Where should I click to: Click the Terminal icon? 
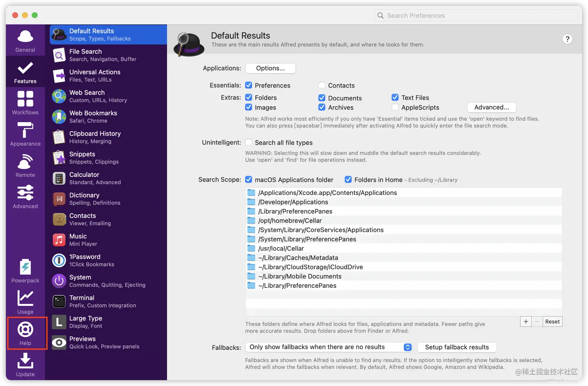click(59, 302)
